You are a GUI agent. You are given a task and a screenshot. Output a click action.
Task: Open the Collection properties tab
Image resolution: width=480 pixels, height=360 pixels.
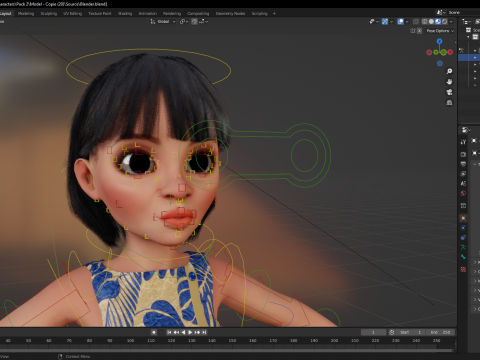463,206
